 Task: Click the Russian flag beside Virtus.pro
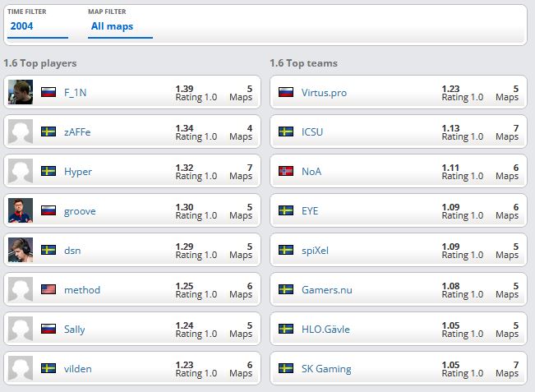(x=286, y=93)
